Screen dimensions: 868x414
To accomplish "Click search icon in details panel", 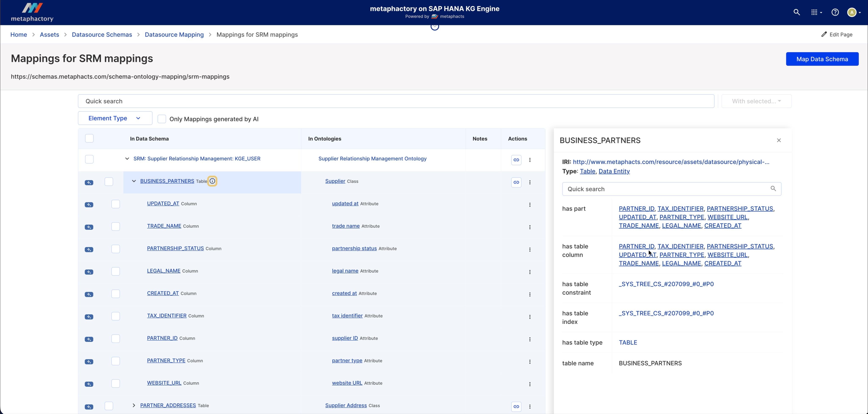I will click(773, 189).
